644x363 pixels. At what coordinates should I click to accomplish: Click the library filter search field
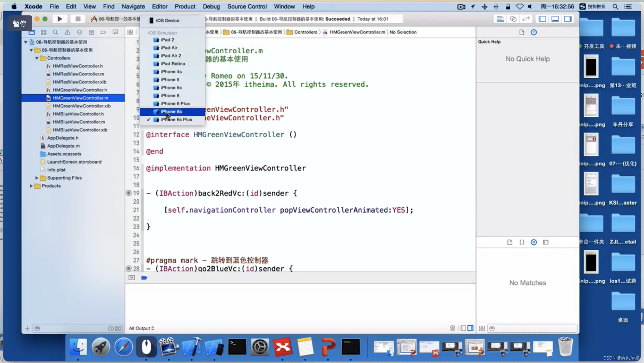[x=533, y=328]
